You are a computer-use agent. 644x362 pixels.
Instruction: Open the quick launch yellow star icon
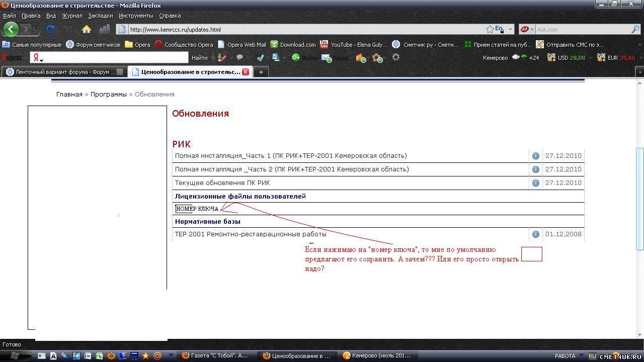click(x=146, y=356)
